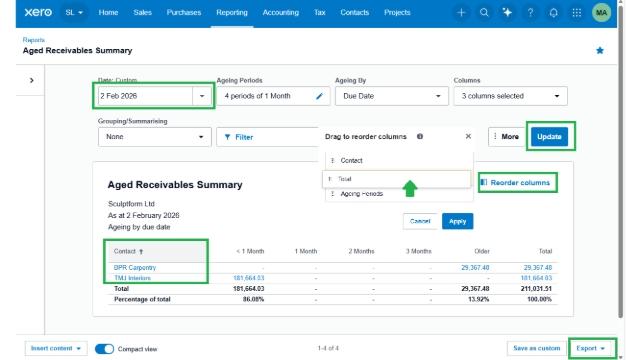Open the Projects menu
Viewport: 640px width, 360px height.
(x=397, y=13)
